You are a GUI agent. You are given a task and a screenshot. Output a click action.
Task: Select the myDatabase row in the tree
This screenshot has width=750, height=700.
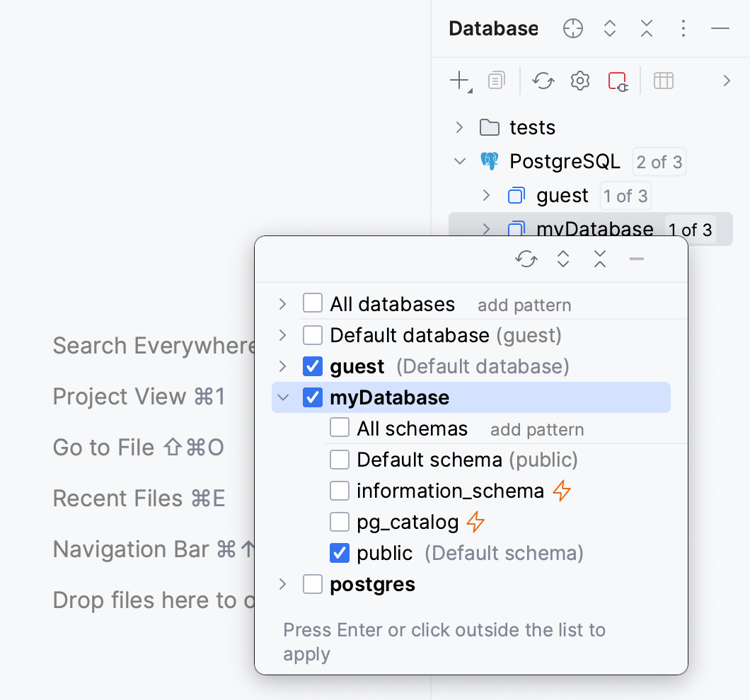388,397
